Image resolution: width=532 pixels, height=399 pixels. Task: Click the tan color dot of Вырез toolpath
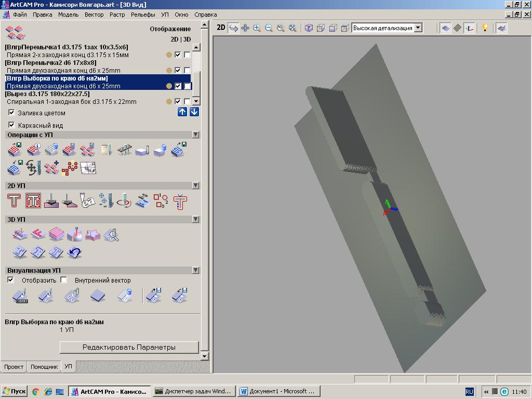tap(169, 102)
